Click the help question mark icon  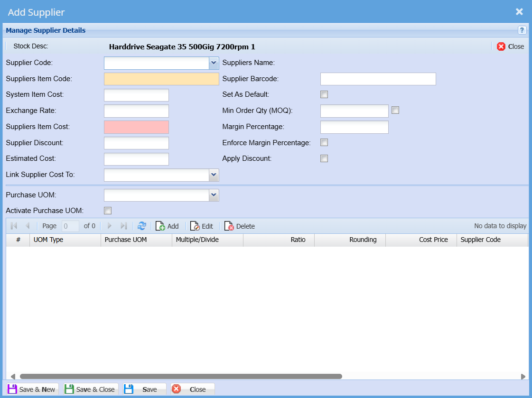(x=522, y=30)
